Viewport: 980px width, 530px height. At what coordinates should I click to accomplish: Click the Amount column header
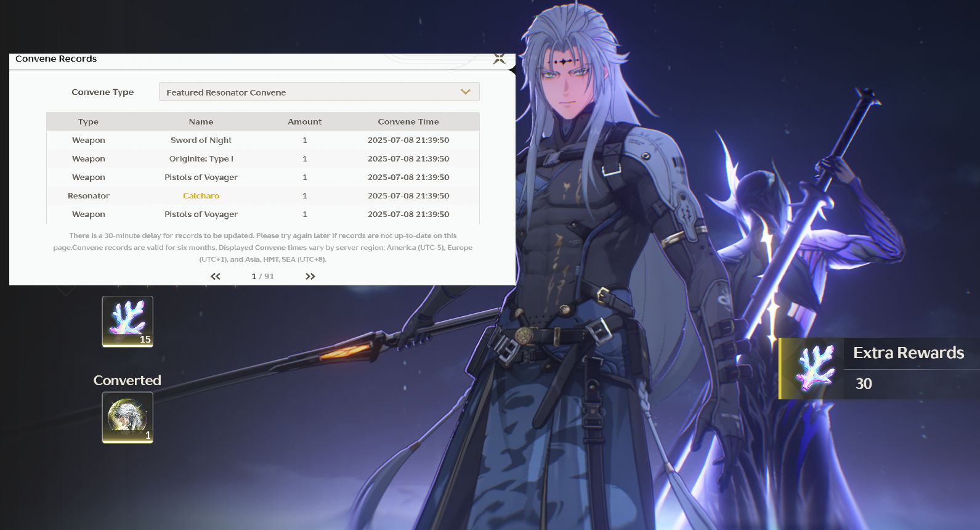point(304,121)
